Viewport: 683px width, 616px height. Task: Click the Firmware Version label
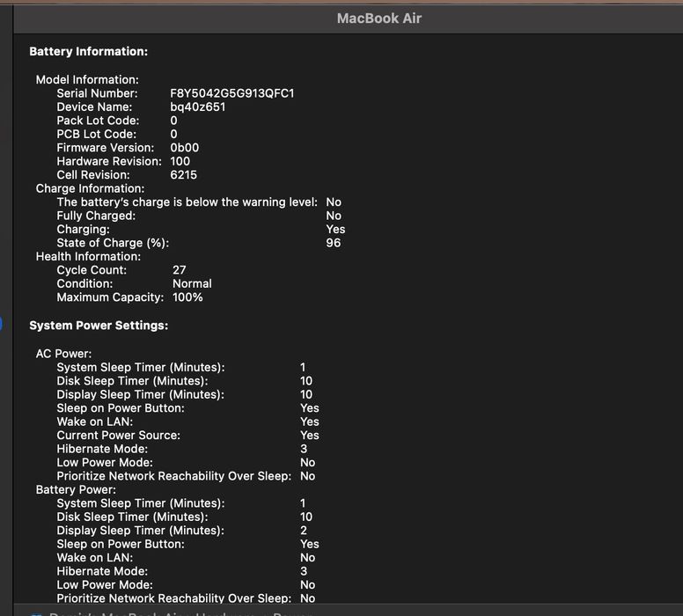click(x=106, y=148)
